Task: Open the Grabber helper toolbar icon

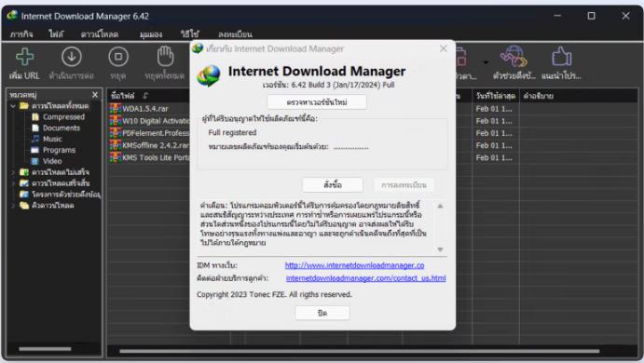Action: 514,56
